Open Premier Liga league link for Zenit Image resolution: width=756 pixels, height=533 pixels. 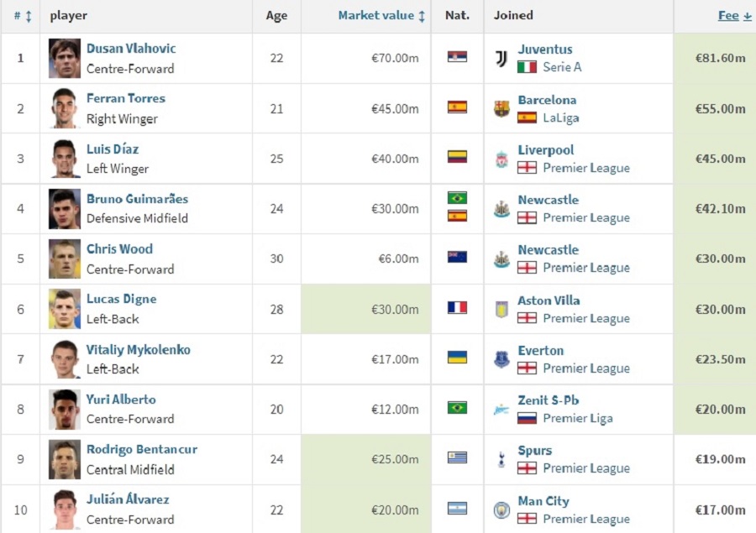[x=578, y=418]
